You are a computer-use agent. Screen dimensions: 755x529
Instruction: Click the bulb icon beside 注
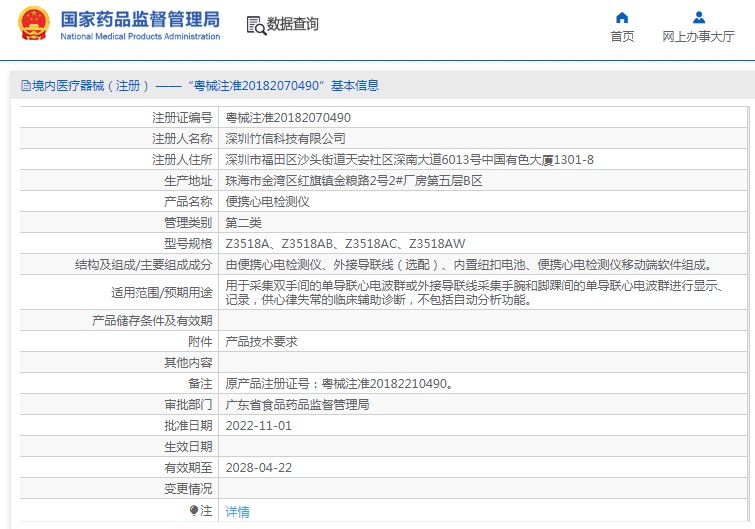[194, 510]
